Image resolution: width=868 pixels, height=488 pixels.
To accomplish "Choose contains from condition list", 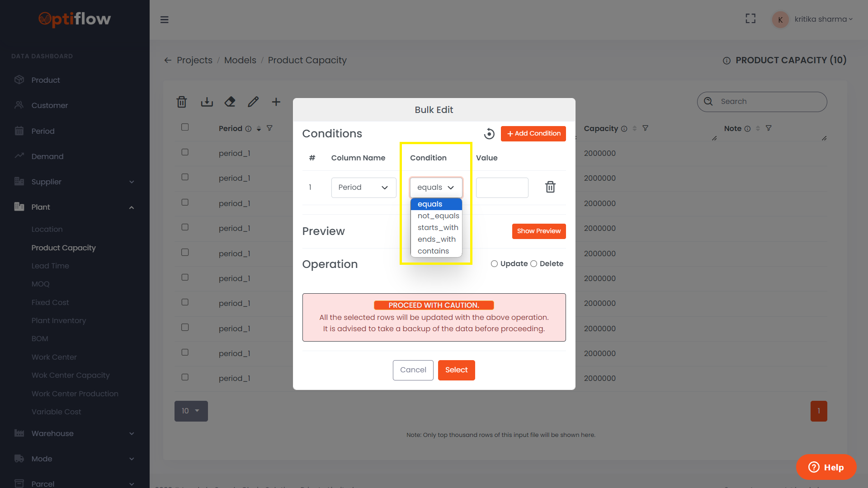I will 433,251.
